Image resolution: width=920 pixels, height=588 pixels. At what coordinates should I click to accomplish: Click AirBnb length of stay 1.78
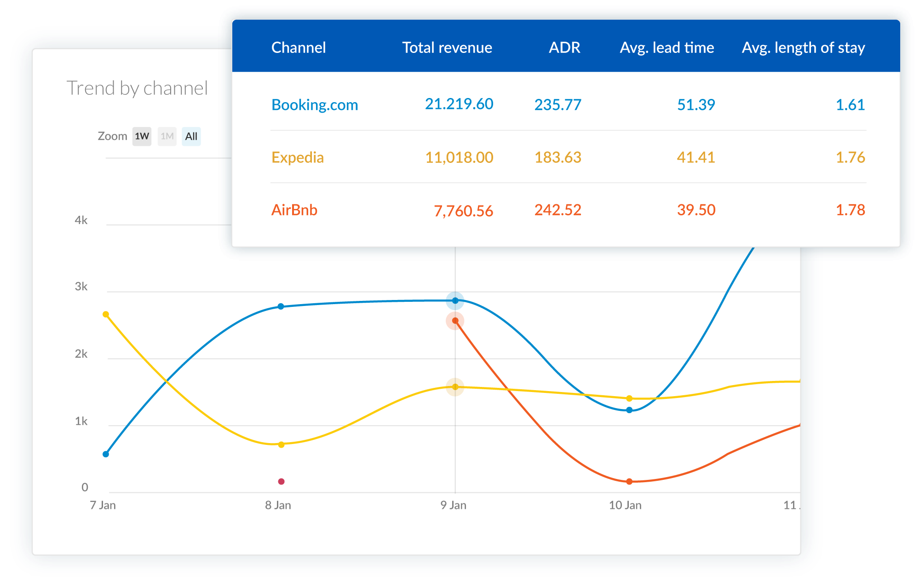(x=851, y=210)
